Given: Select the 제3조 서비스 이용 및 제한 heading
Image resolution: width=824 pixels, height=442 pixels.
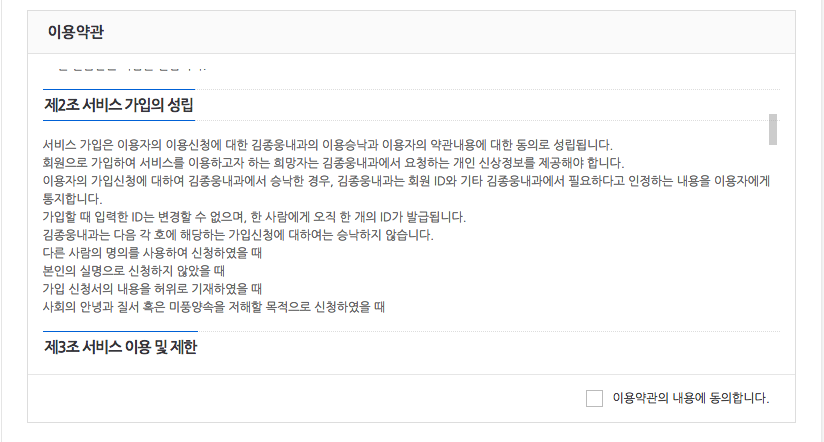Looking at the screenshot, I should coord(120,347).
